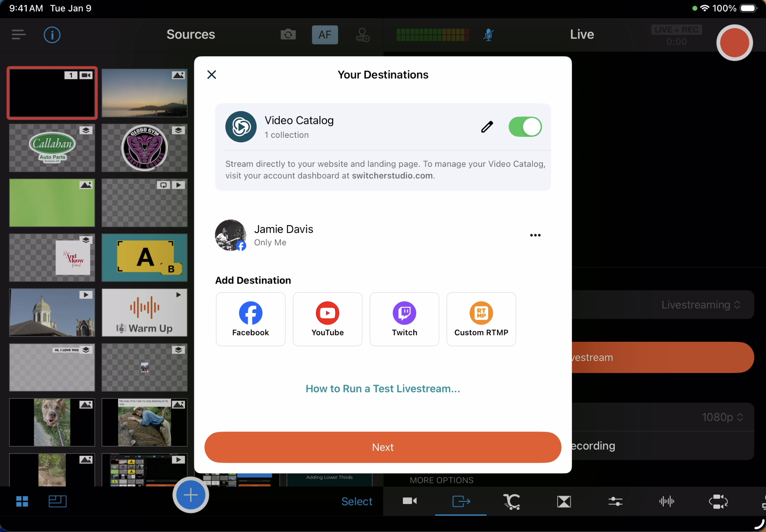Tap the flip camera icon

288,35
